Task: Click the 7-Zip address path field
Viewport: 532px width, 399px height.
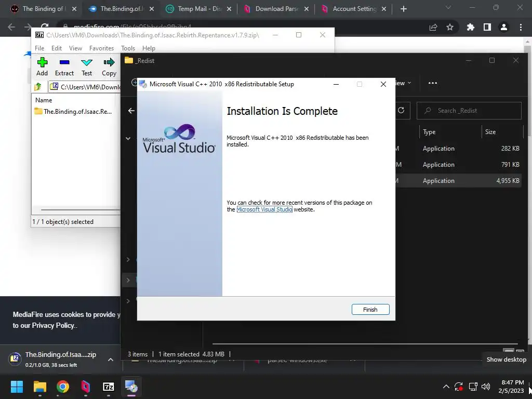Action: 85,87
